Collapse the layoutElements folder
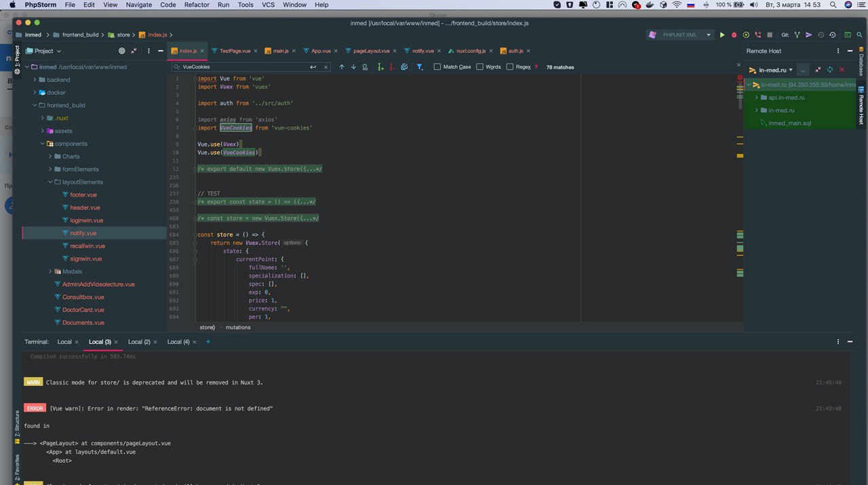This screenshot has height=485, width=868. 50,182
